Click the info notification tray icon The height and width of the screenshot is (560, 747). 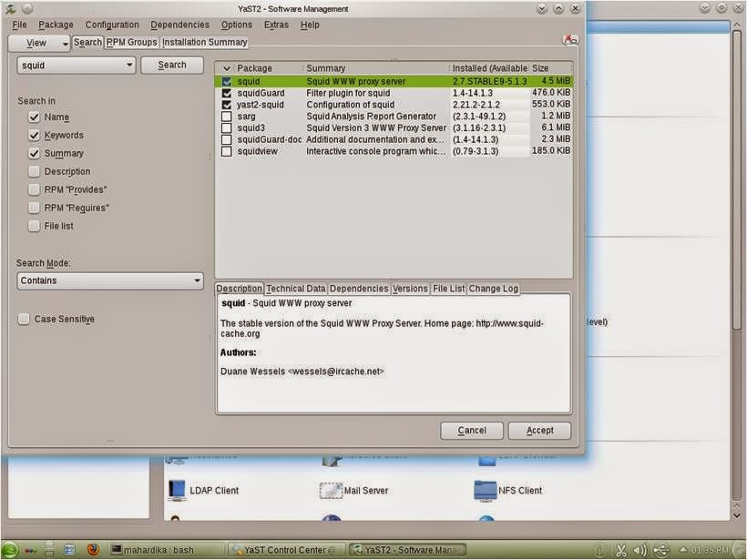pos(599,551)
